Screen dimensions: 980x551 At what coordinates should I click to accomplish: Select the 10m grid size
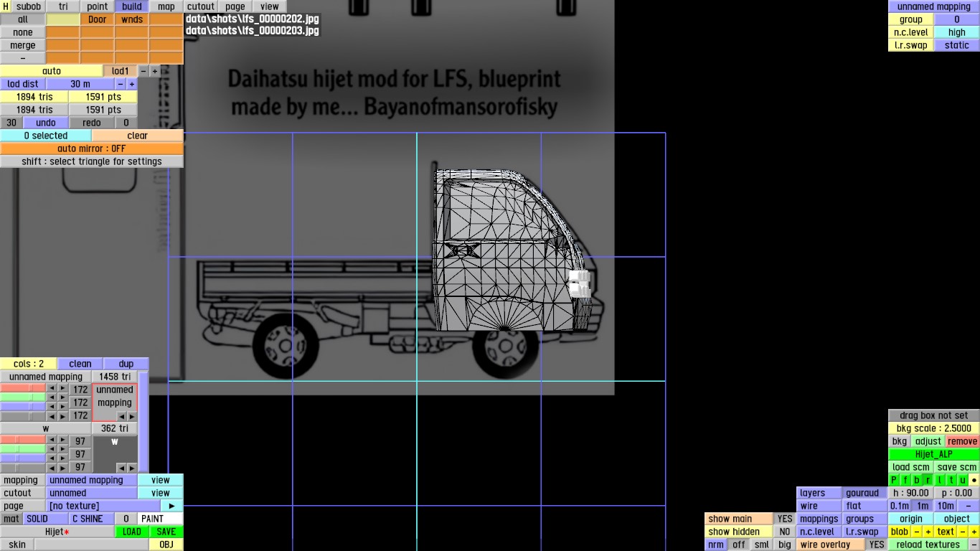click(x=946, y=506)
